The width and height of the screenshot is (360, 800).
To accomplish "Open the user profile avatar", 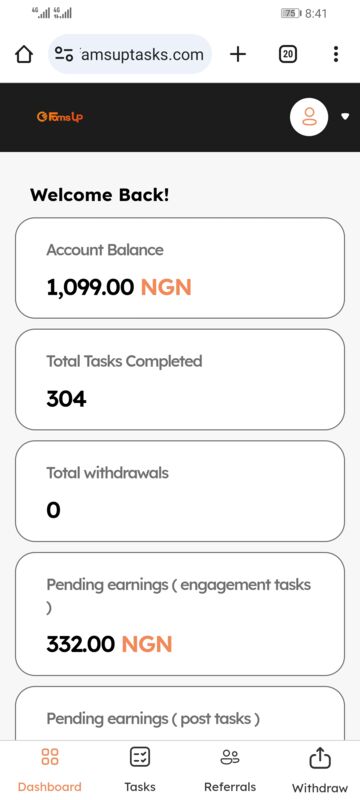I will (308, 117).
